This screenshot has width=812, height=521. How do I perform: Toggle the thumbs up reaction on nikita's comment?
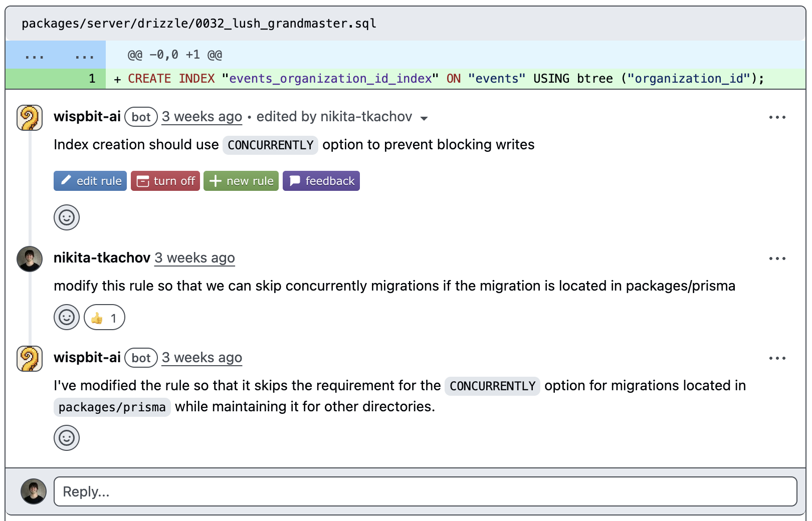click(104, 317)
